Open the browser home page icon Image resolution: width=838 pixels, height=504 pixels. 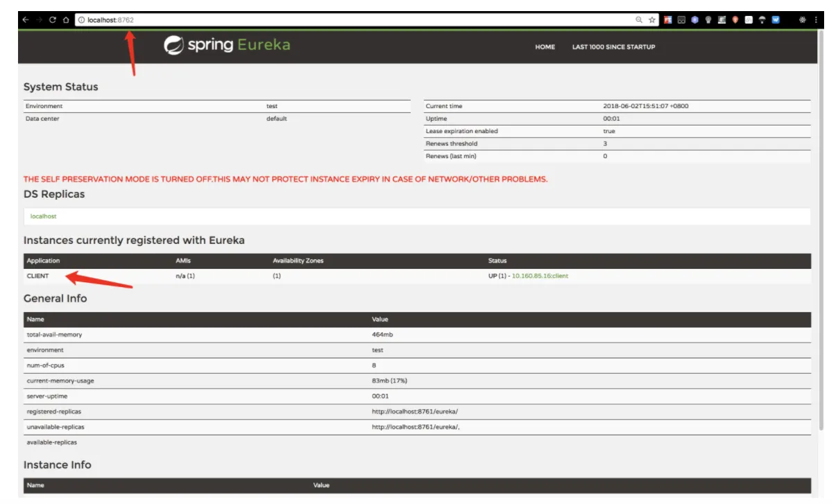[66, 20]
